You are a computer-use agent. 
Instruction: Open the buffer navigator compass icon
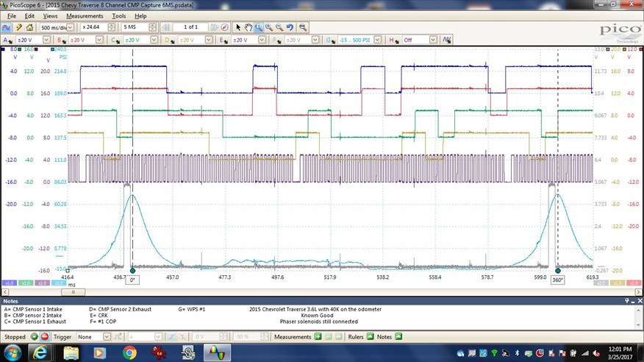coord(225,27)
